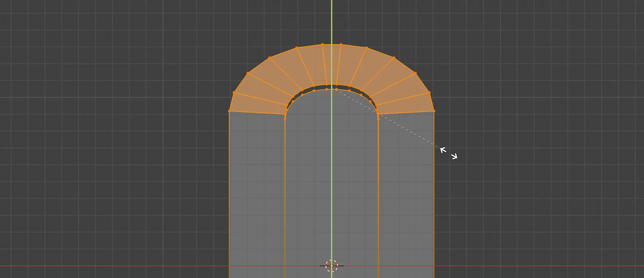Select the left outer vertical orange edge
The image size is (644, 278).
[229, 194]
